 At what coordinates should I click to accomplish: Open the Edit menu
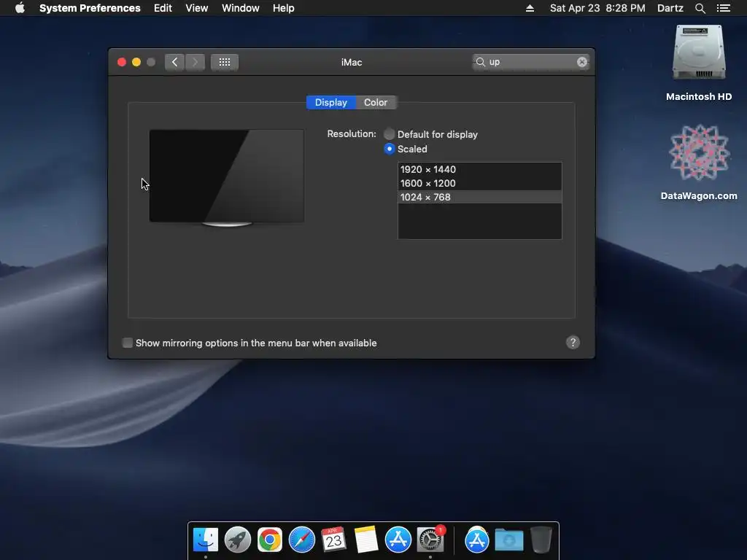click(163, 8)
